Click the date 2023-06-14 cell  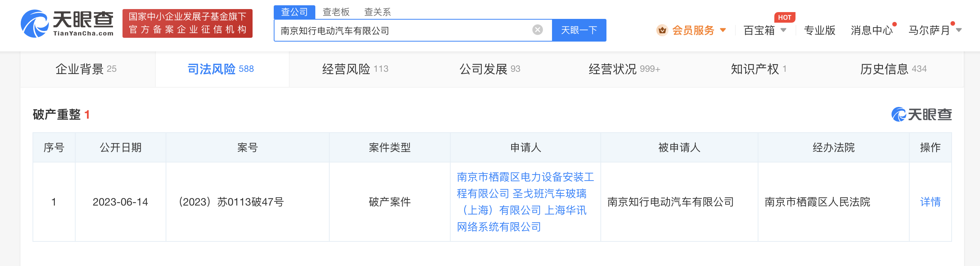[x=120, y=202]
